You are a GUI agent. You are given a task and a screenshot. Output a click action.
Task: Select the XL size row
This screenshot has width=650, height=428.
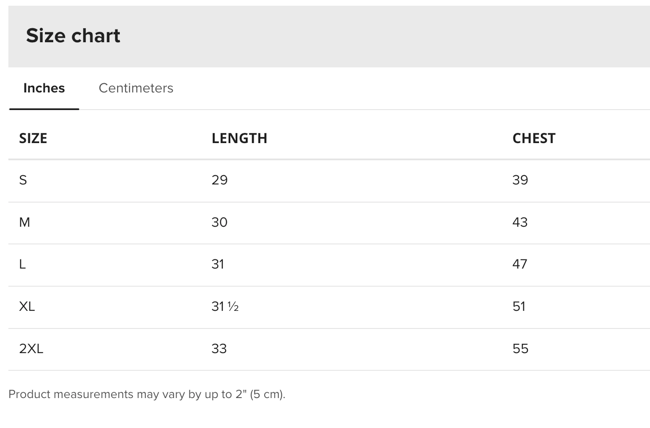pyautogui.click(x=27, y=306)
